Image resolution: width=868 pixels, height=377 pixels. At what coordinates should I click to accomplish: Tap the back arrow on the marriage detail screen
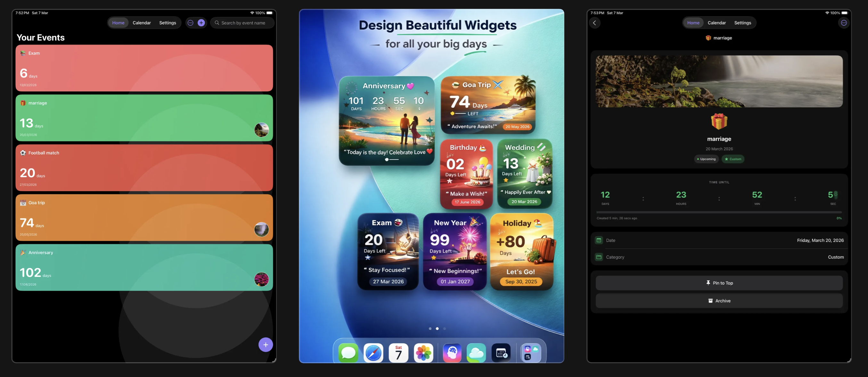[595, 23]
